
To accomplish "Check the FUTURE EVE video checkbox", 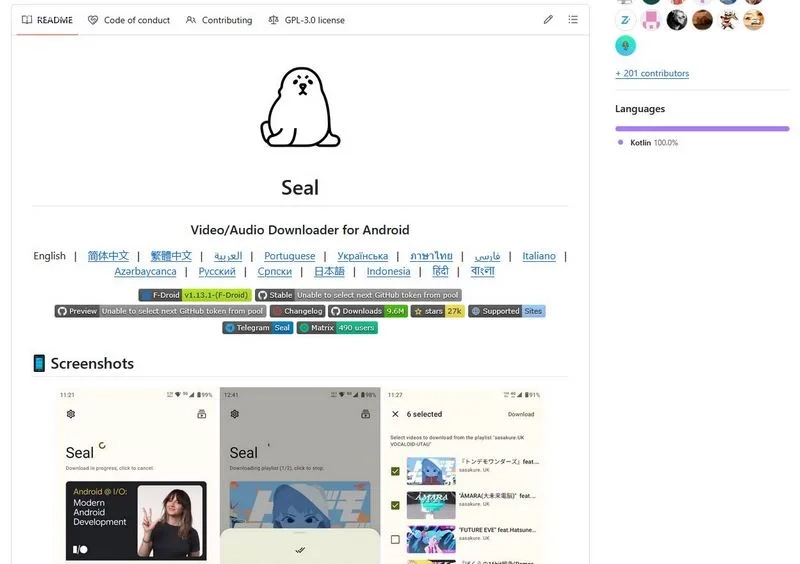I will (x=395, y=540).
